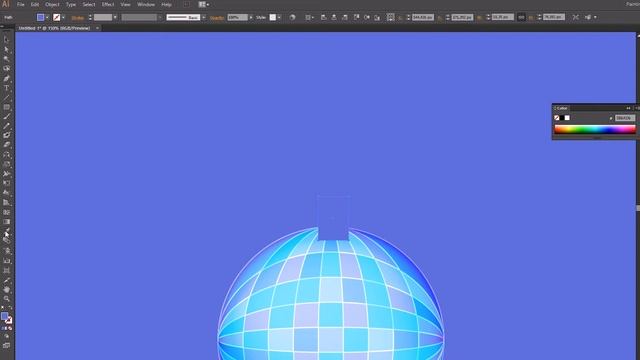The image size is (640, 360).
Task: Select the Direct Selection tool
Action: pyautogui.click(x=6, y=49)
